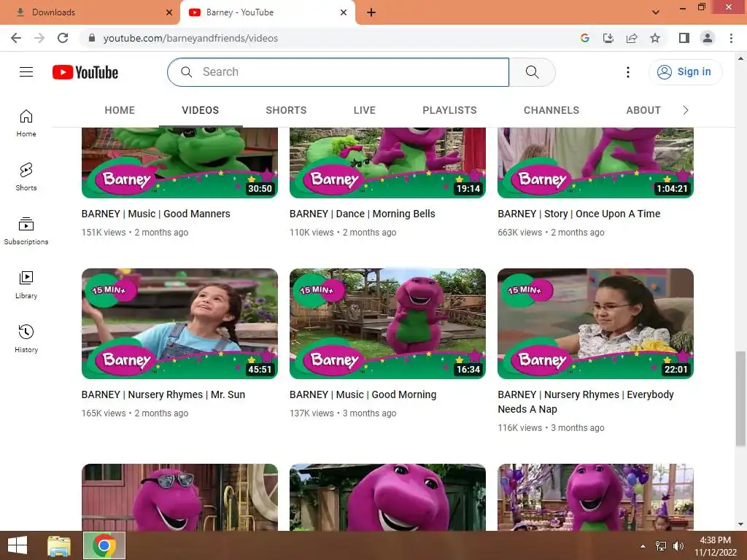747x560 pixels.
Task: Click the YouTube logo
Action: tap(85, 72)
